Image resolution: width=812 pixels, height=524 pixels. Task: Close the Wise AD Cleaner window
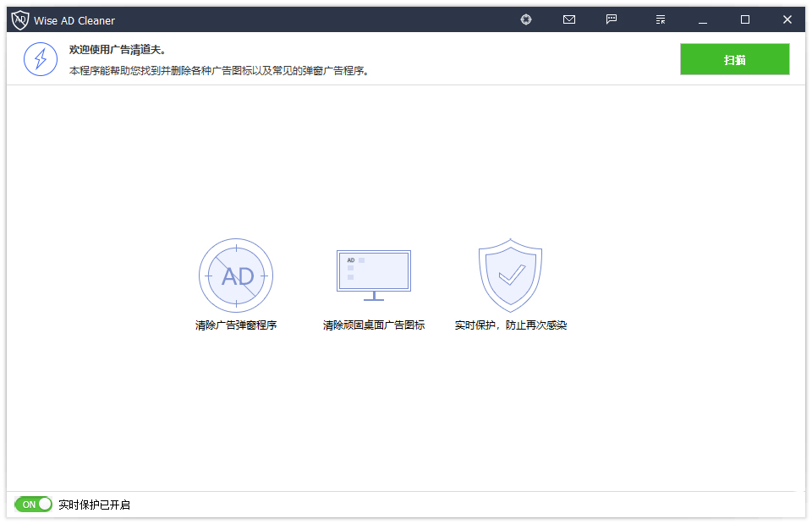[787, 19]
